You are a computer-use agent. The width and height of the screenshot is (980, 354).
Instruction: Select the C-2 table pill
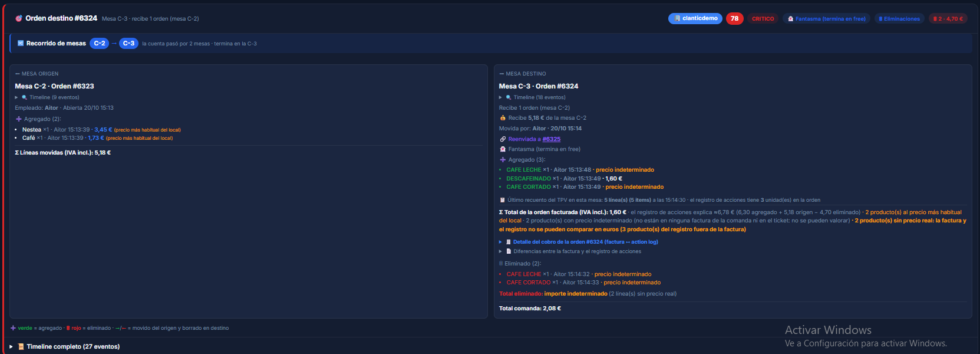(x=99, y=43)
